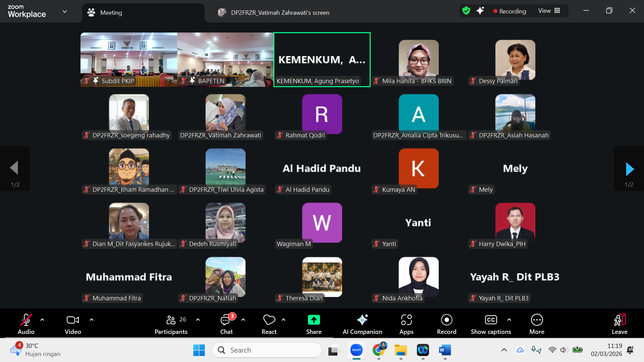Click the React heart icon

pyautogui.click(x=269, y=320)
